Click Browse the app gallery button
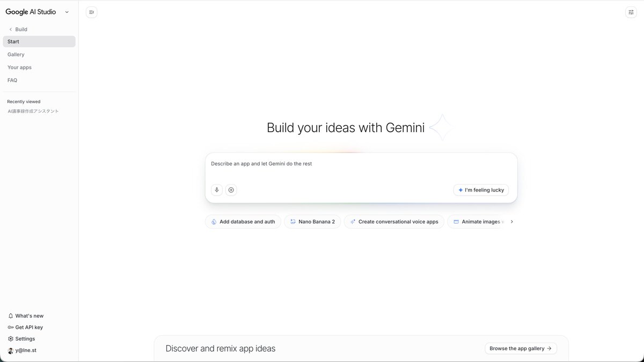Screen dimensions: 644x362 pos(521,349)
